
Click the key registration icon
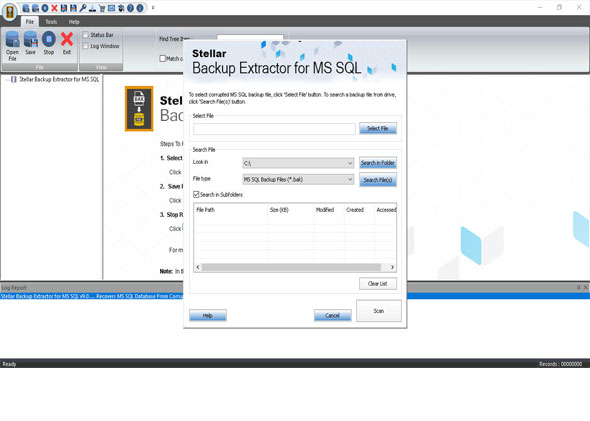[83, 8]
